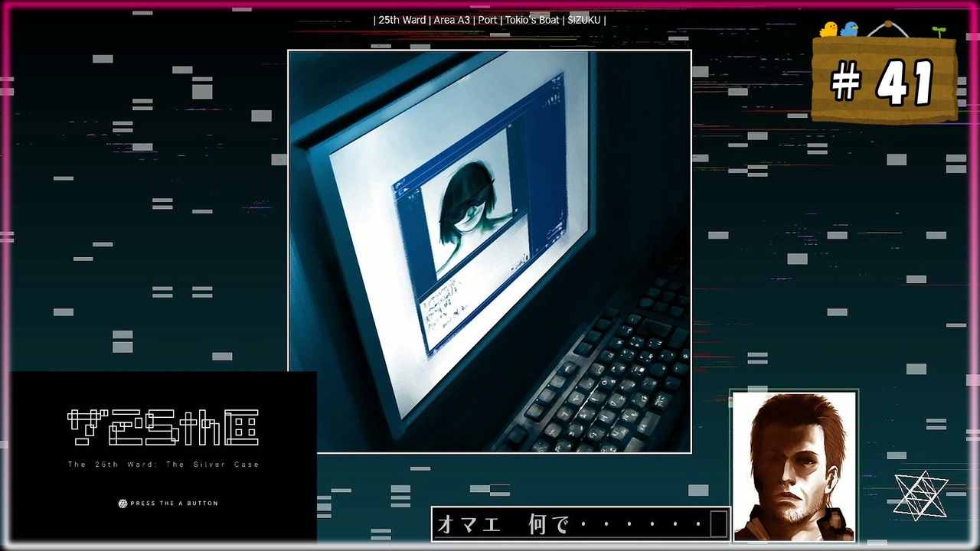Image resolution: width=980 pixels, height=551 pixels.
Task: Click the round icon before PRESS THE A BUTTON
Action: tap(122, 504)
